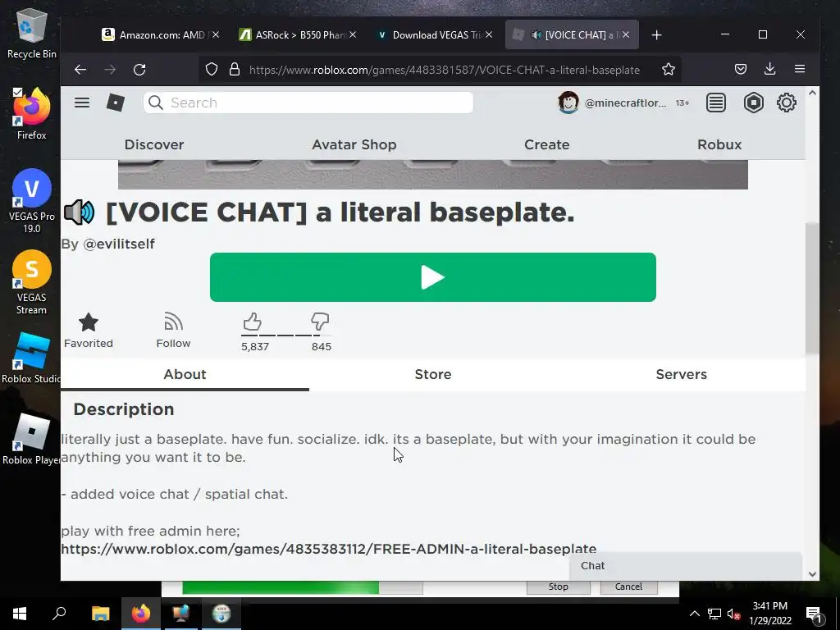Open the FREE-ADMIN baseplate game link
This screenshot has width=840, height=630.
pyautogui.click(x=328, y=549)
